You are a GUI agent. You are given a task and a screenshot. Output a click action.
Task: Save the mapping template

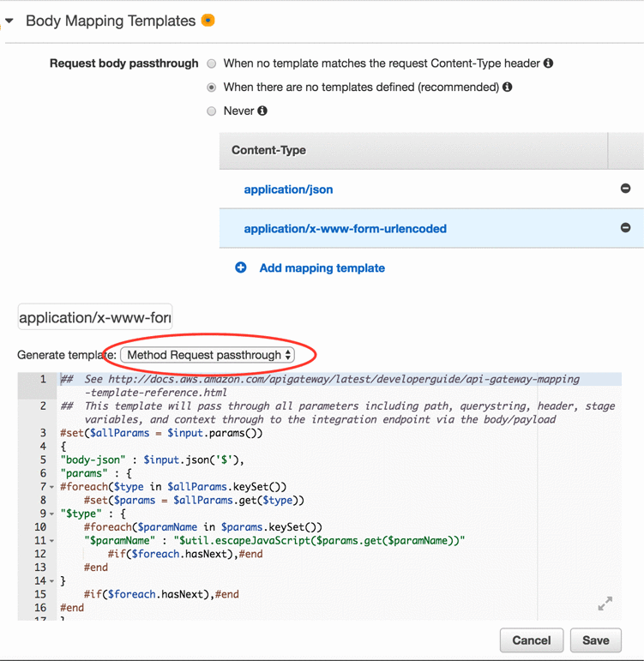pos(595,640)
